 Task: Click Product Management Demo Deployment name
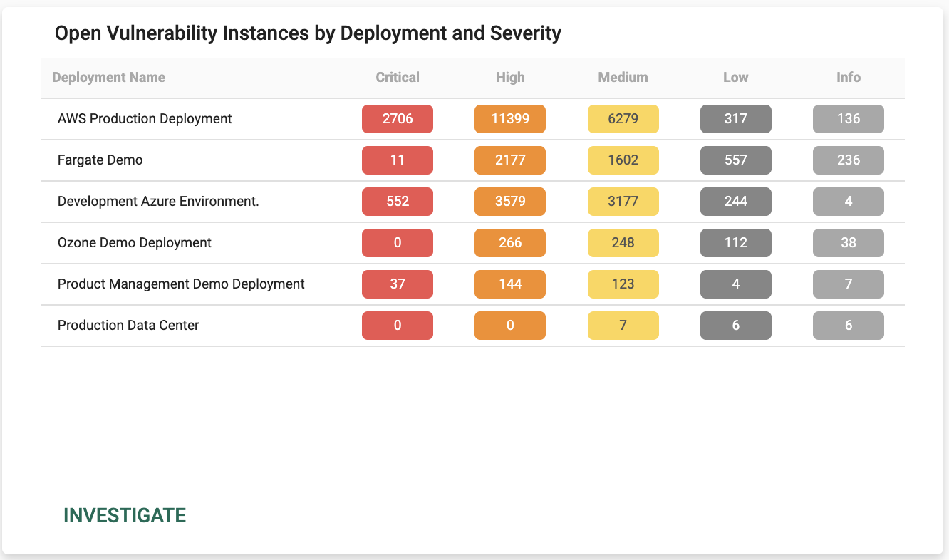(x=181, y=284)
